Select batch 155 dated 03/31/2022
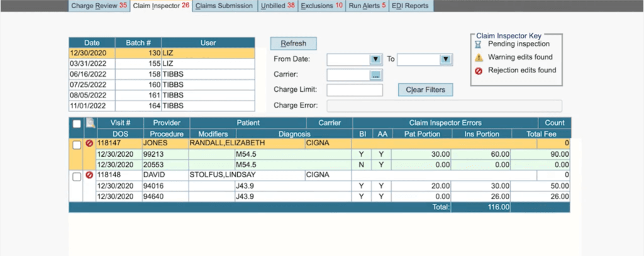644x256 pixels. (x=162, y=64)
